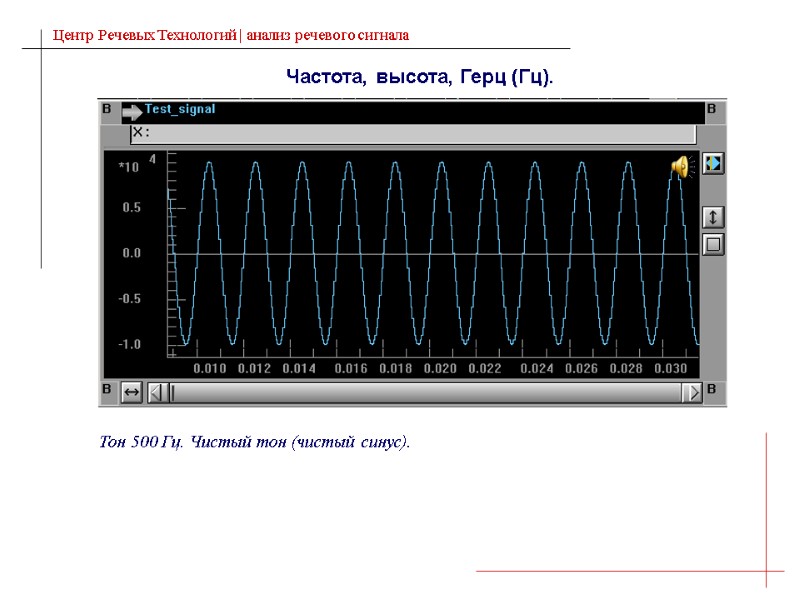This screenshot has width=800, height=600.
Task: Click the arrow icon next to Test_signal
Action: pyautogui.click(x=132, y=113)
